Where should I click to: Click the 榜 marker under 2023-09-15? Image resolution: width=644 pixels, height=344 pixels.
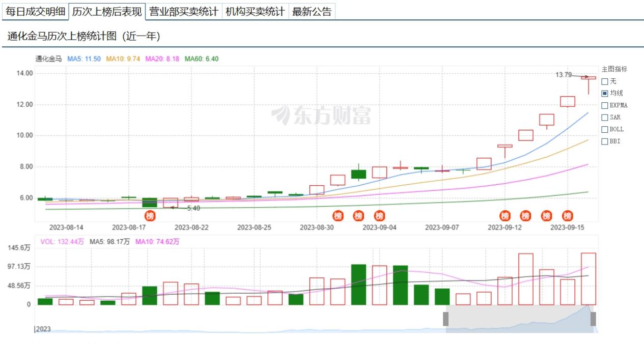coord(568,215)
